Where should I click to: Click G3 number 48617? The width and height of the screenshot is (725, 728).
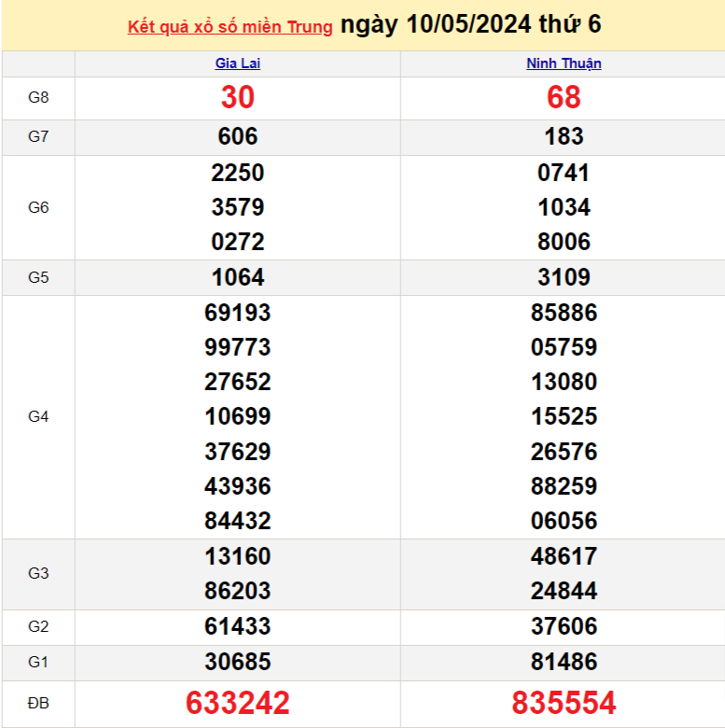coord(564,556)
